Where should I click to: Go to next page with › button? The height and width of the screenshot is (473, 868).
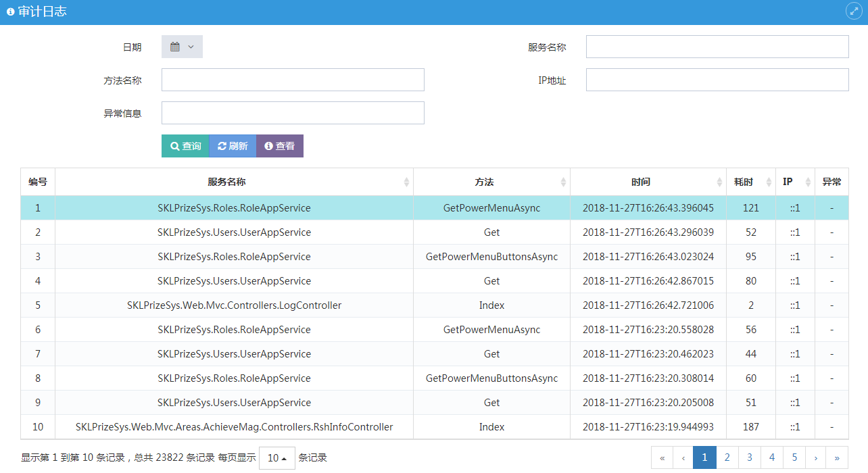coord(815,457)
